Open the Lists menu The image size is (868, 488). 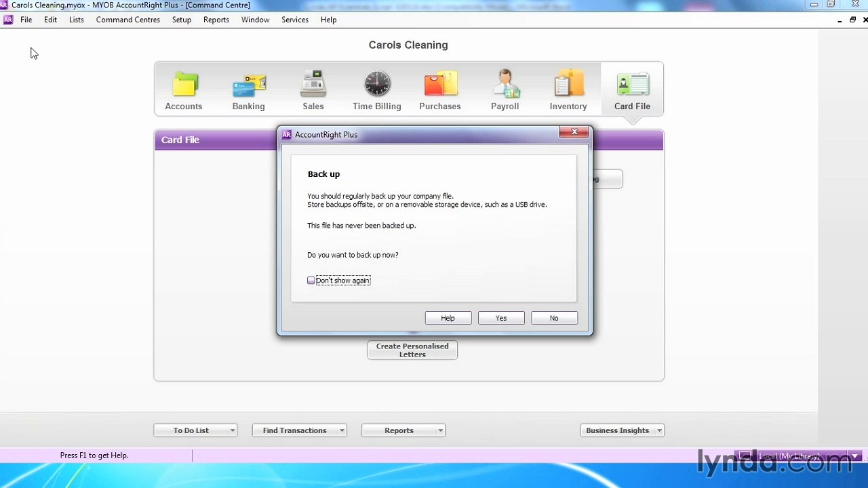click(x=77, y=20)
